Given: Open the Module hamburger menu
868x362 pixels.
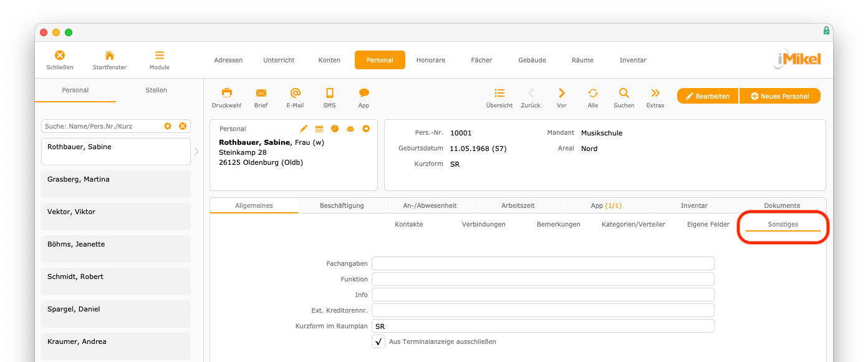Looking at the screenshot, I should pyautogui.click(x=160, y=56).
